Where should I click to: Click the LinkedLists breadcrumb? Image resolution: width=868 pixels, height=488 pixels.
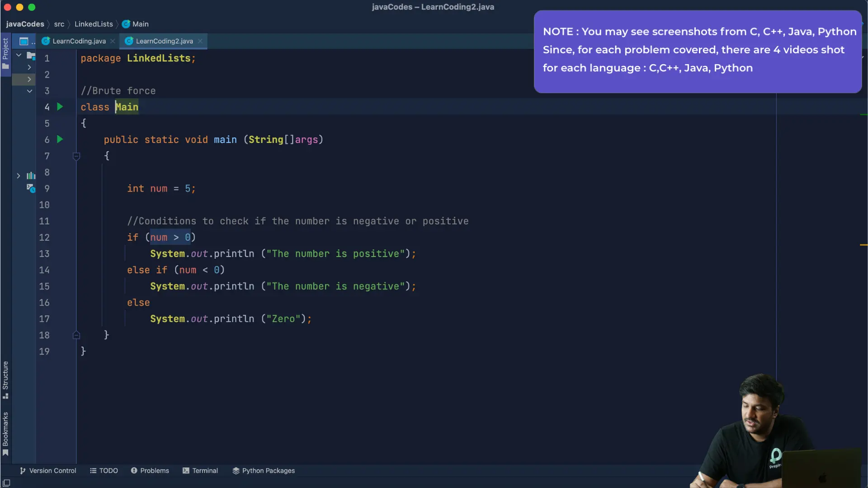(x=94, y=24)
